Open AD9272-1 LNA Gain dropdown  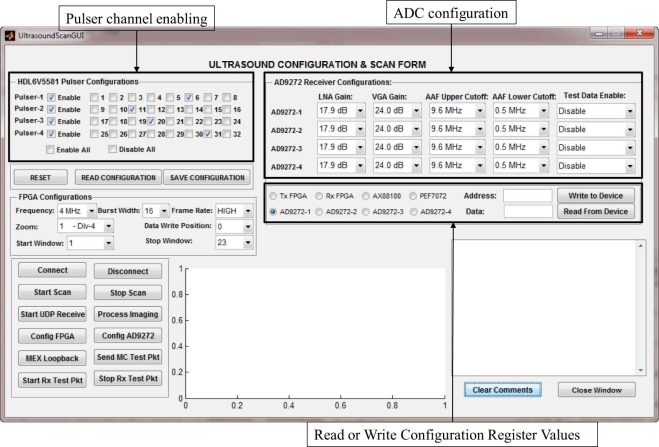click(341, 111)
